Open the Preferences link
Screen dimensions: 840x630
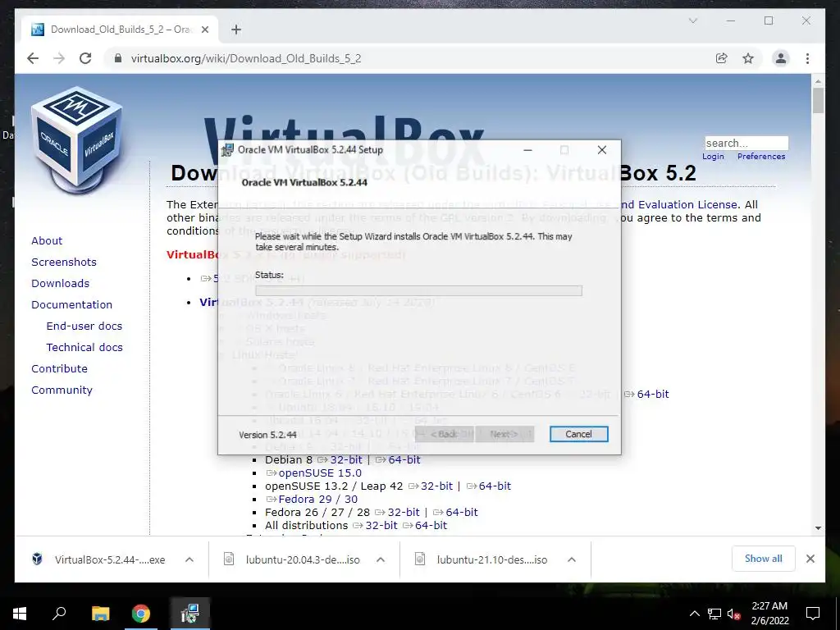(761, 157)
